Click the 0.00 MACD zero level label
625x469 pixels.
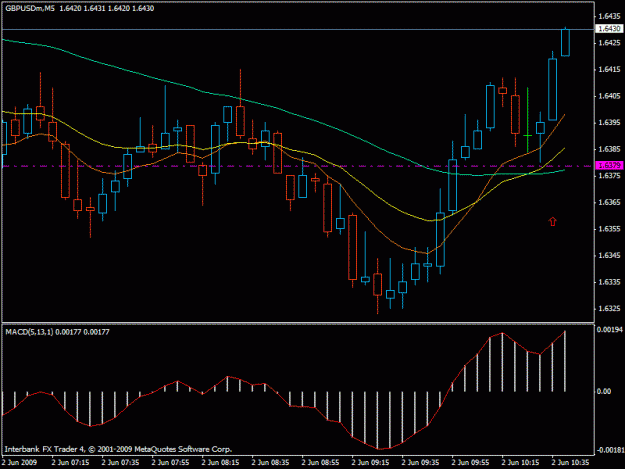point(604,392)
